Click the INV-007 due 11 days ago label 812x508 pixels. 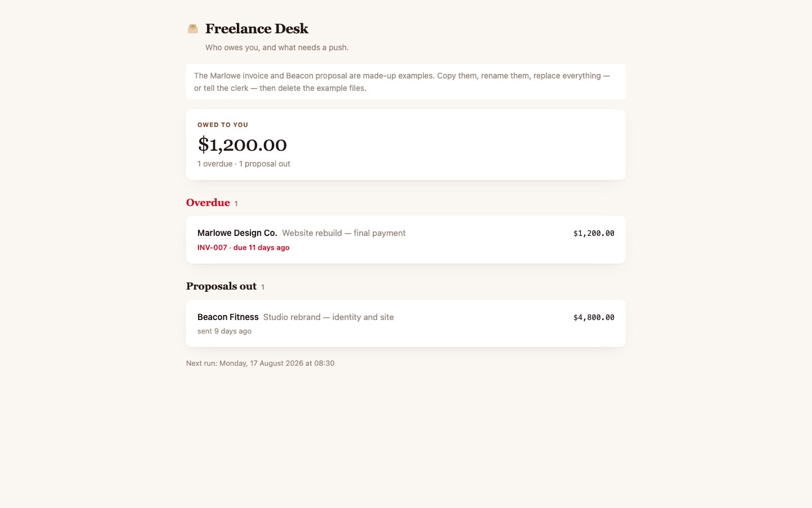click(x=244, y=247)
